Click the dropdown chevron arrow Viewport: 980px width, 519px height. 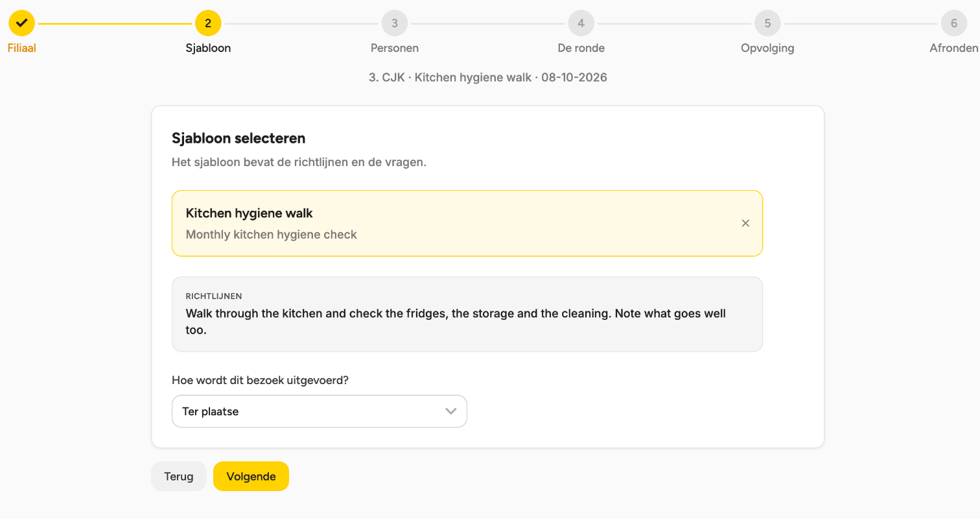[451, 411]
